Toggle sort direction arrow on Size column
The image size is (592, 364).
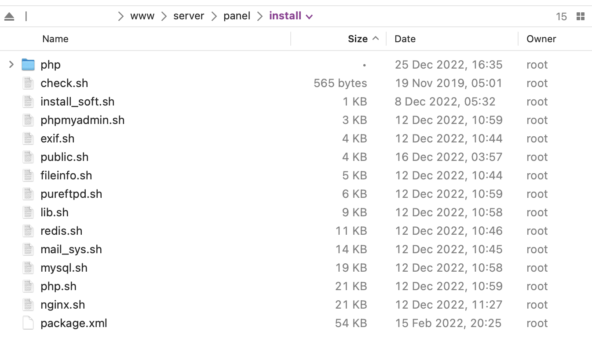[x=376, y=39]
